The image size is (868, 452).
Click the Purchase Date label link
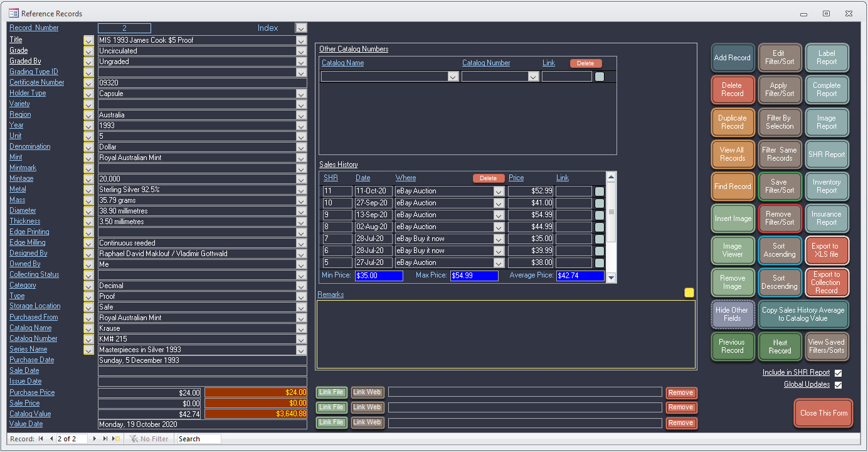(32, 360)
